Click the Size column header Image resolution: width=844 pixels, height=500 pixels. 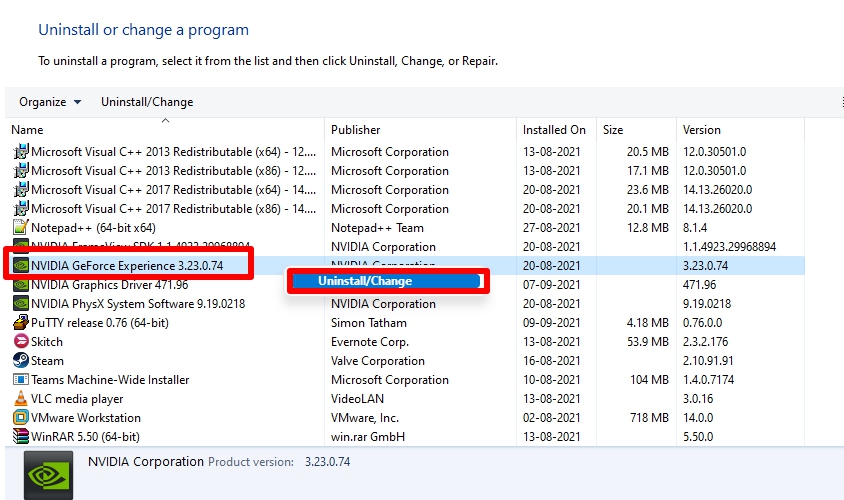pos(636,130)
